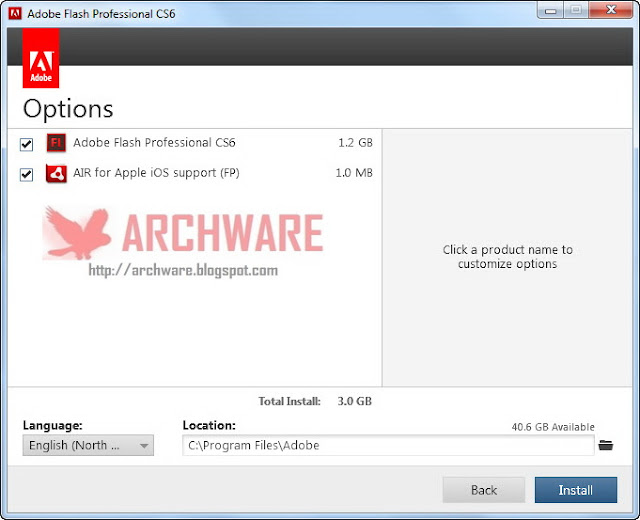The height and width of the screenshot is (520, 640).
Task: Open the Language dropdown showing English
Action: [88, 445]
